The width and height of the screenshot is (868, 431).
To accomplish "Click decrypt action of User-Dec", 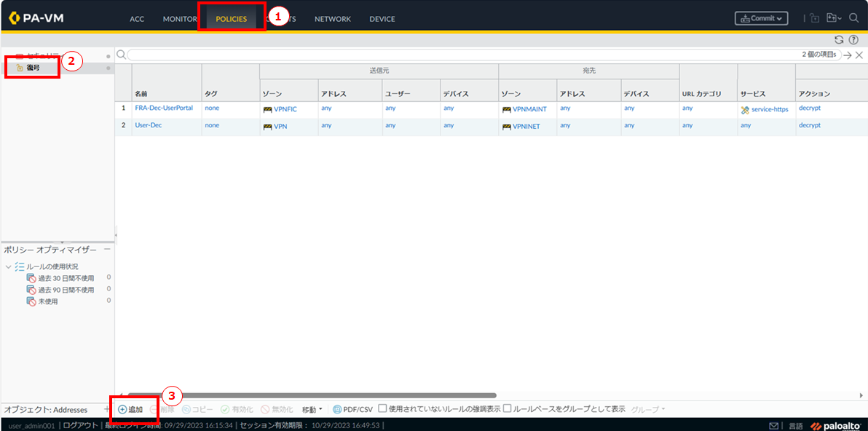I will (x=809, y=125).
